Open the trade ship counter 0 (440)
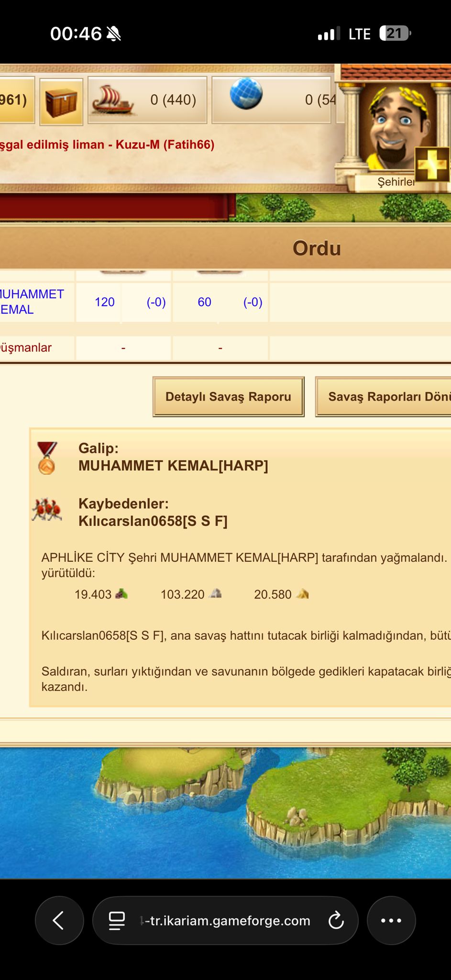This screenshot has height=980, width=451. [x=147, y=100]
